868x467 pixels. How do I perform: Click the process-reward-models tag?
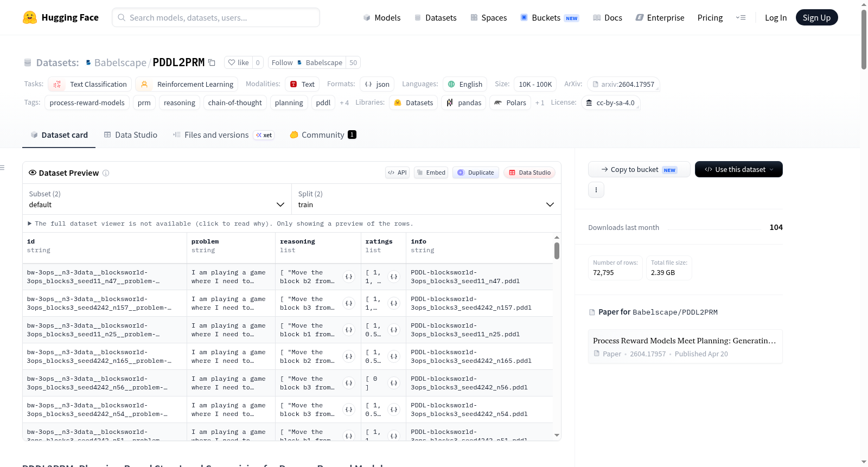pos(87,103)
